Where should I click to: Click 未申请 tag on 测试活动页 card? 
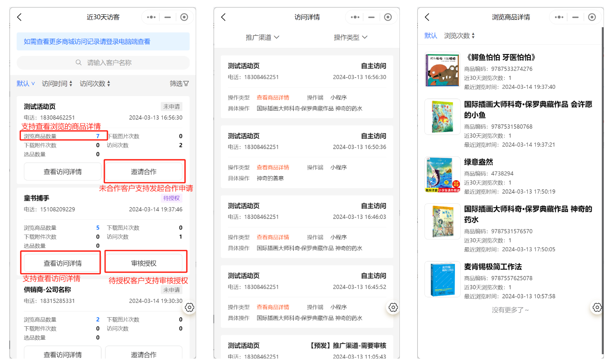tap(171, 107)
